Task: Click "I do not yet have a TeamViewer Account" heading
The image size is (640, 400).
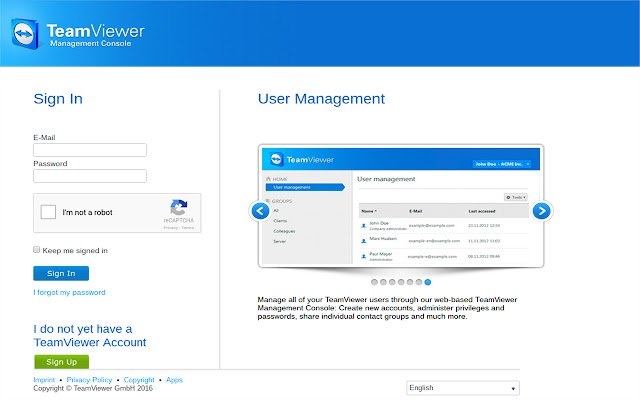Action: (90, 336)
